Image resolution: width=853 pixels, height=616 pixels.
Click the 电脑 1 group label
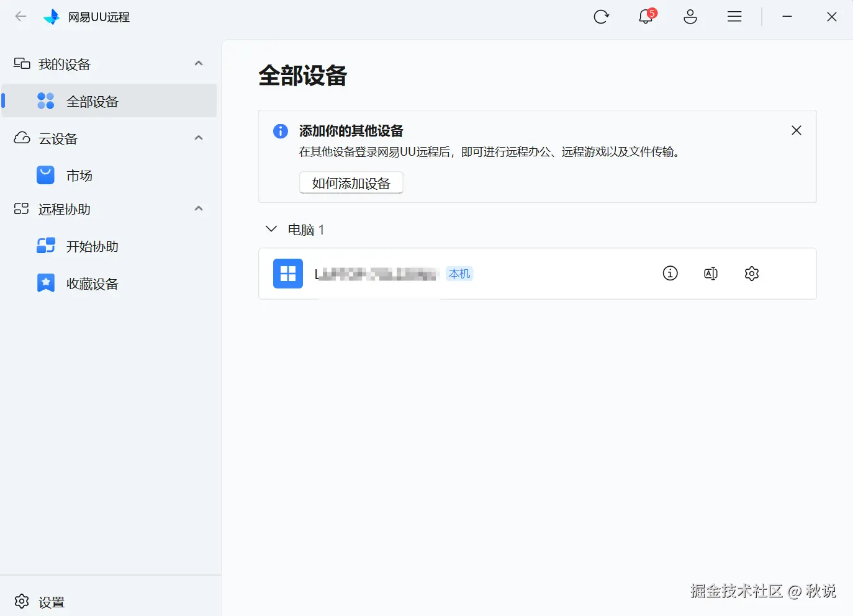[x=306, y=230]
